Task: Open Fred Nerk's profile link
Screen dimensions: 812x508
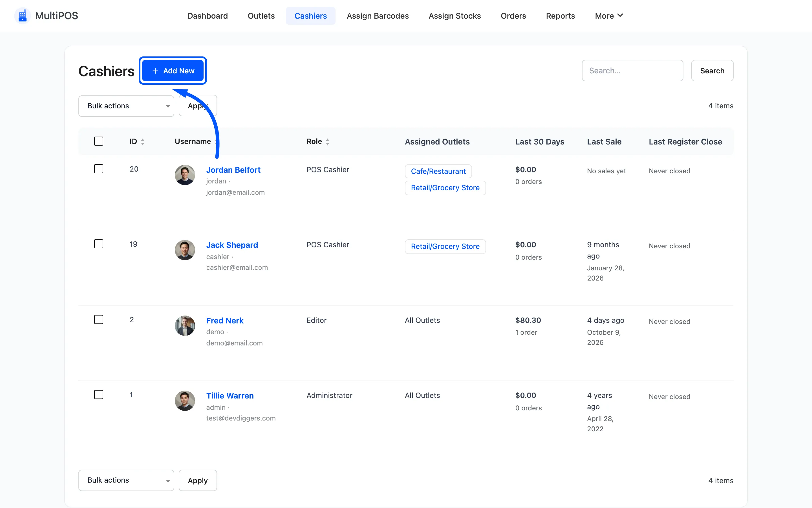Action: [225, 321]
